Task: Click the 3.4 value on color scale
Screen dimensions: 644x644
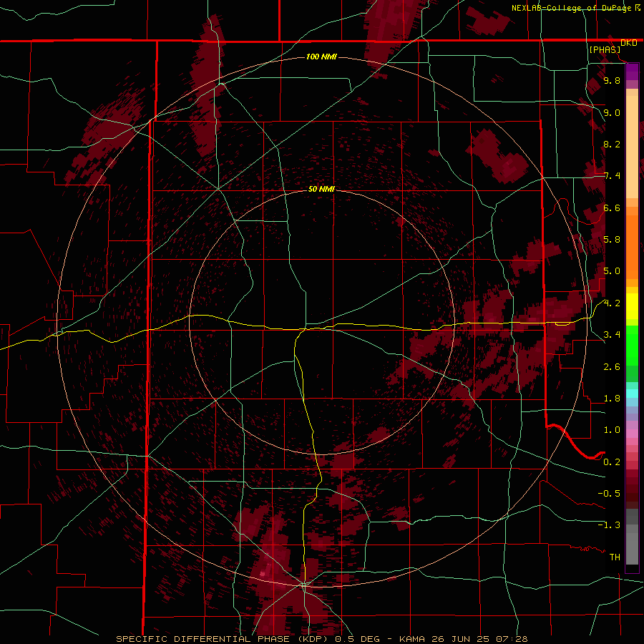Action: [612, 335]
